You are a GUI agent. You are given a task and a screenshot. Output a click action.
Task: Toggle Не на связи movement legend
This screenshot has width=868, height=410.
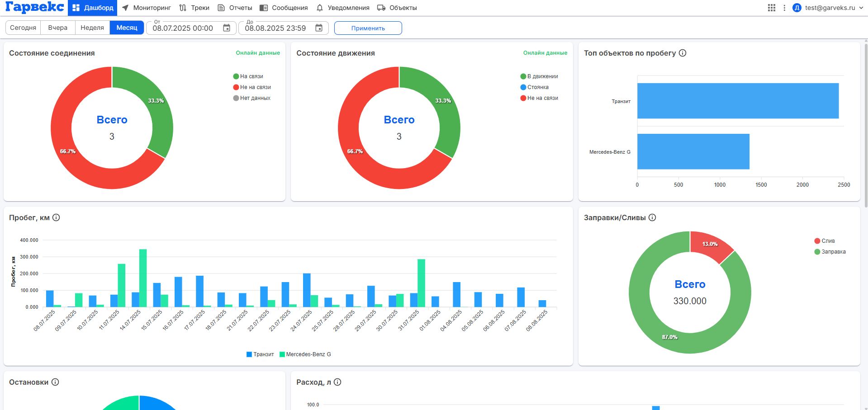point(539,98)
